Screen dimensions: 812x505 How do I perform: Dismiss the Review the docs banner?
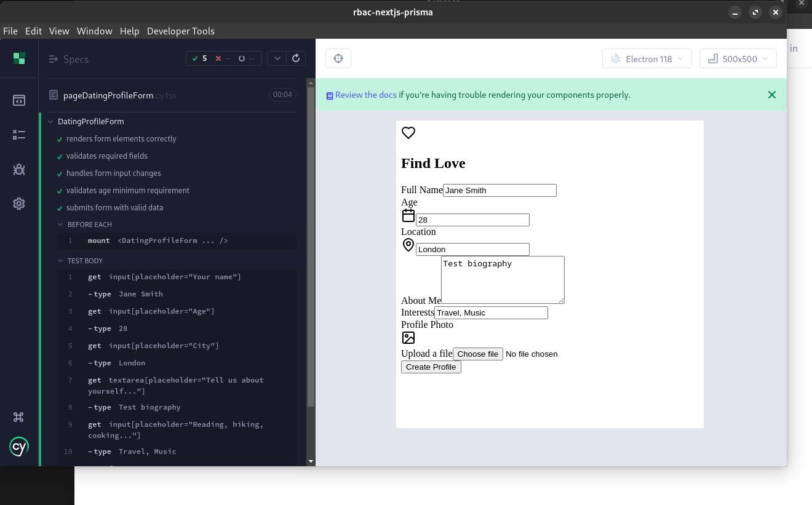click(772, 95)
